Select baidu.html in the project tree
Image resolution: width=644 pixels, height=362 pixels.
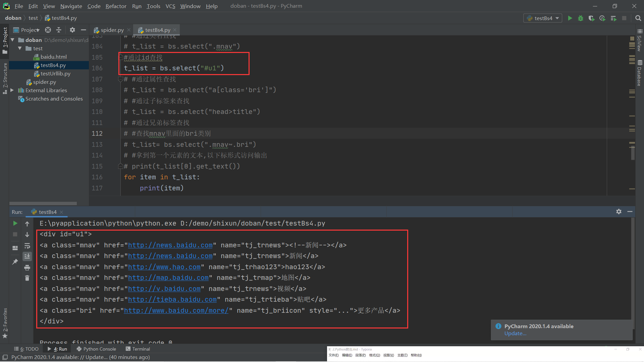[53, 57]
